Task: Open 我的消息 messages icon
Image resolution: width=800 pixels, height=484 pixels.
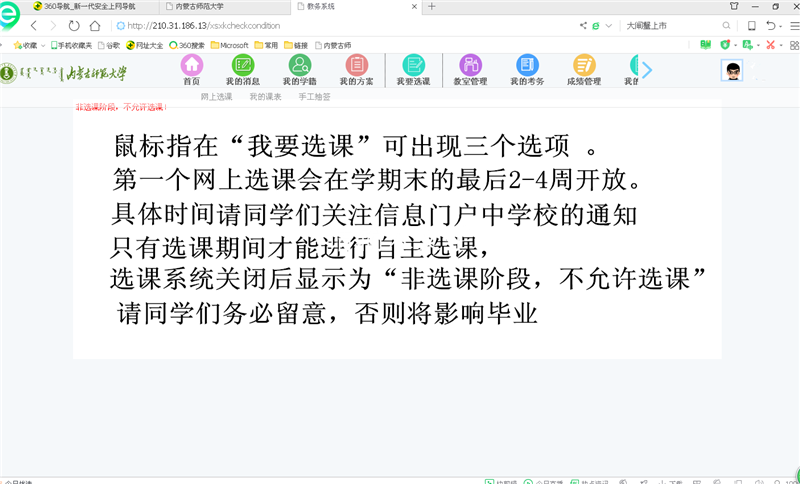Action: (242, 66)
